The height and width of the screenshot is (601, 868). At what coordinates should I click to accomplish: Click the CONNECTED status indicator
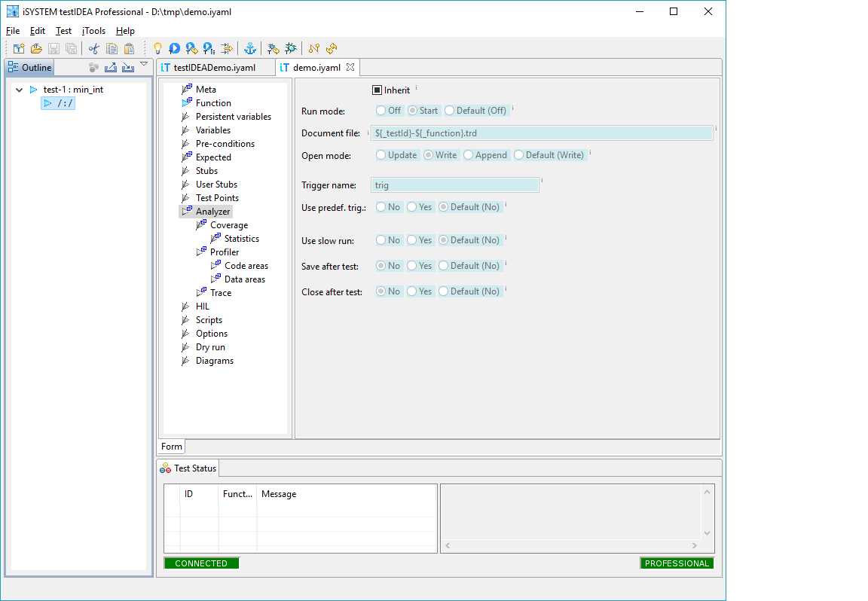[x=201, y=563]
